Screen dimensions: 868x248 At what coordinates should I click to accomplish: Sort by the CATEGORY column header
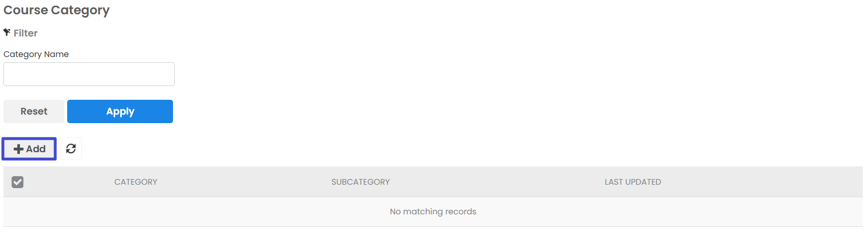pyautogui.click(x=135, y=182)
